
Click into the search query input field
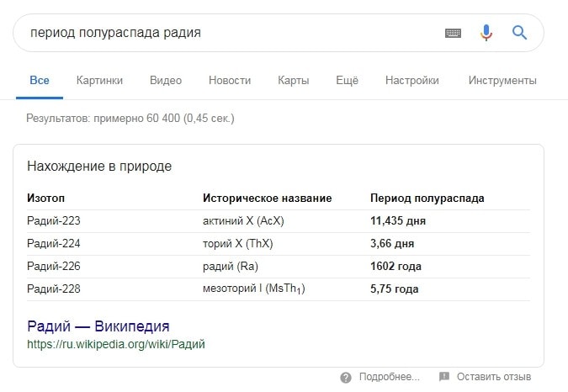[227, 33]
